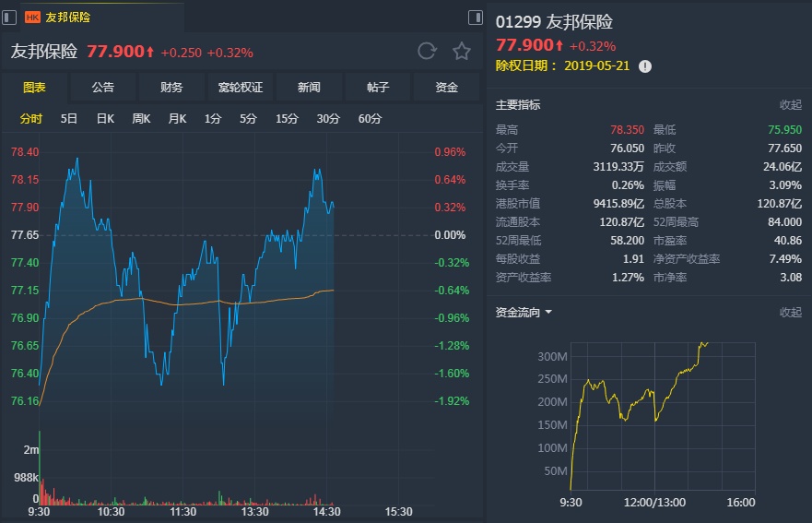Screen dimensions: 812x523
Task: Switch to the 公告 tab
Action: coord(103,88)
